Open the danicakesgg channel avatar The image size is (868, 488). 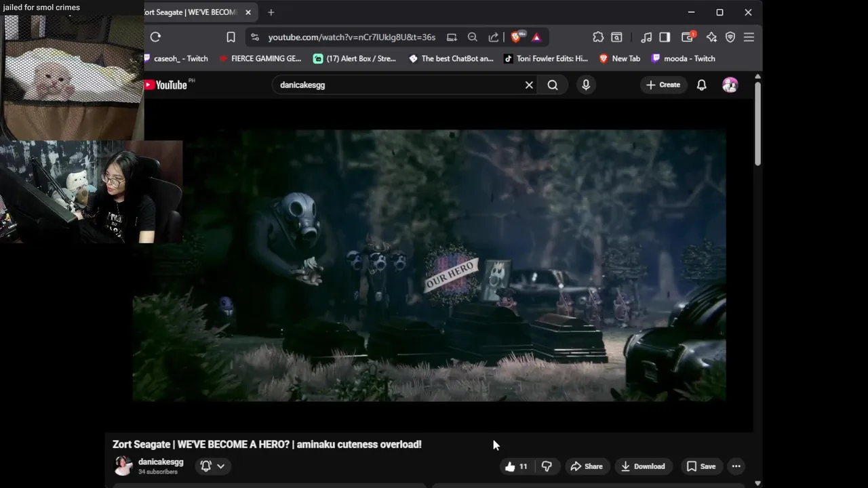[123, 466]
